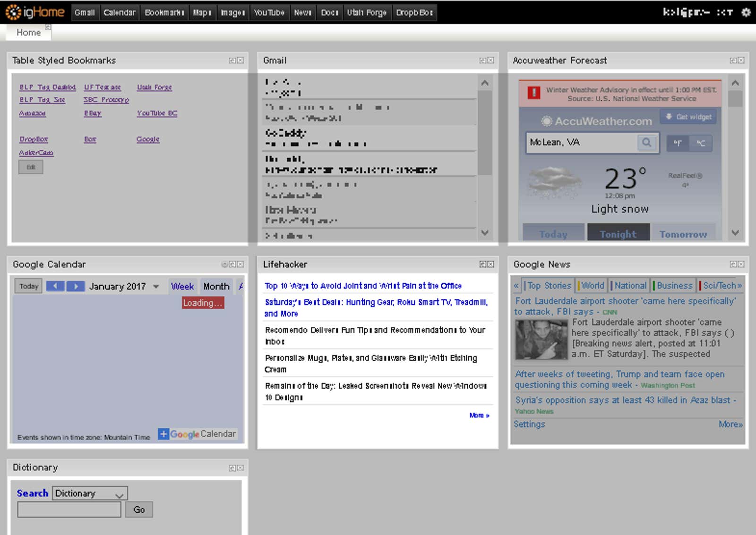Click Accuweather widget scroll-down arrow
This screenshot has height=535, width=756.
pyautogui.click(x=735, y=232)
